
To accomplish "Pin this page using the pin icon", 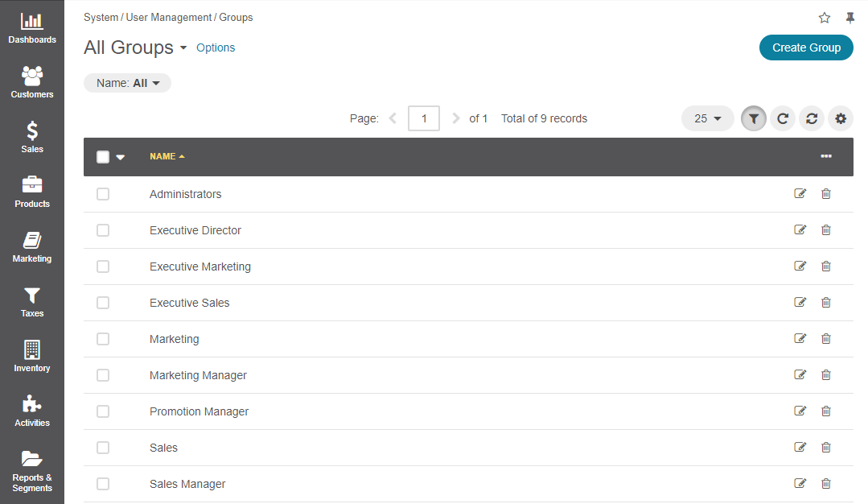I will tap(850, 18).
